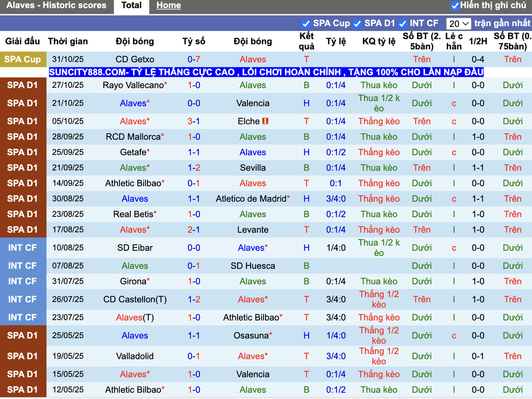The width and height of the screenshot is (532, 399).
Task: Click the RCD Mallorca team name
Action: click(x=134, y=137)
